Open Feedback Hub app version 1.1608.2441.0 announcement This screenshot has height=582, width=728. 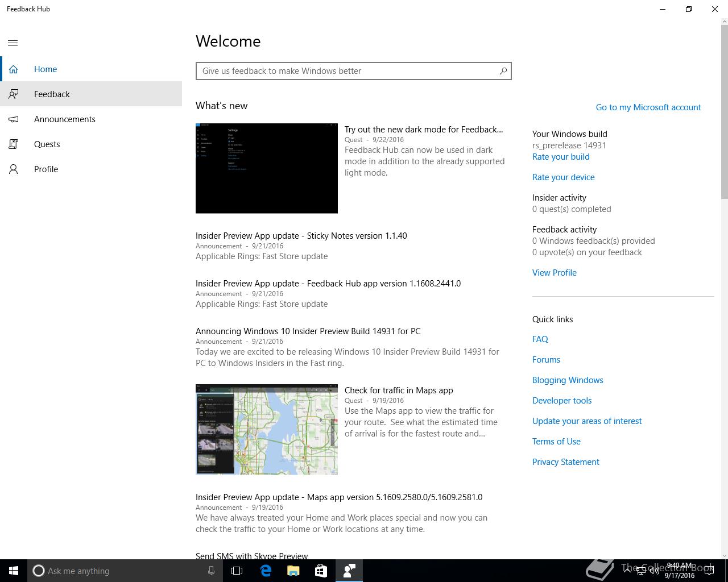click(328, 284)
